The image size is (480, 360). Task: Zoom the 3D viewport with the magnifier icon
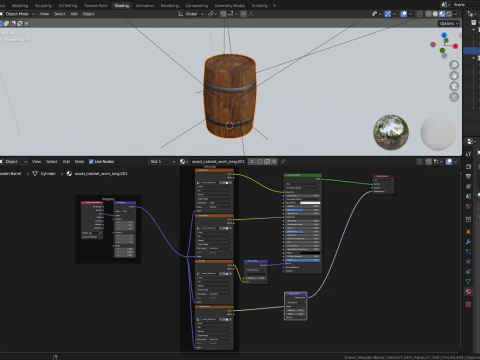tap(454, 65)
